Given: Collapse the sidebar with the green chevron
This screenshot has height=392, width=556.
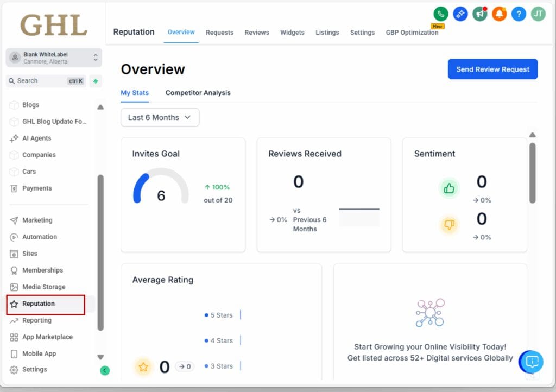Looking at the screenshot, I should point(105,370).
